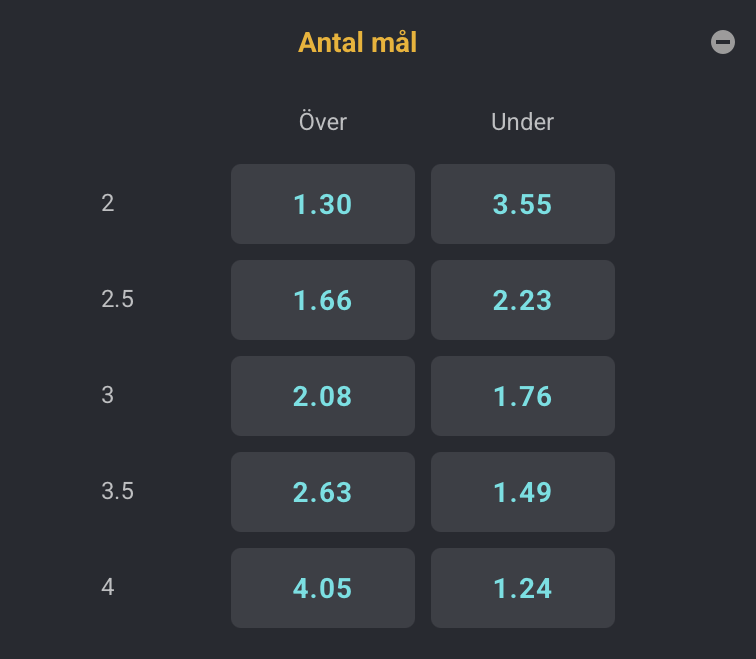Viewport: 756px width, 659px height.
Task: Click the Över column header
Action: [323, 121]
